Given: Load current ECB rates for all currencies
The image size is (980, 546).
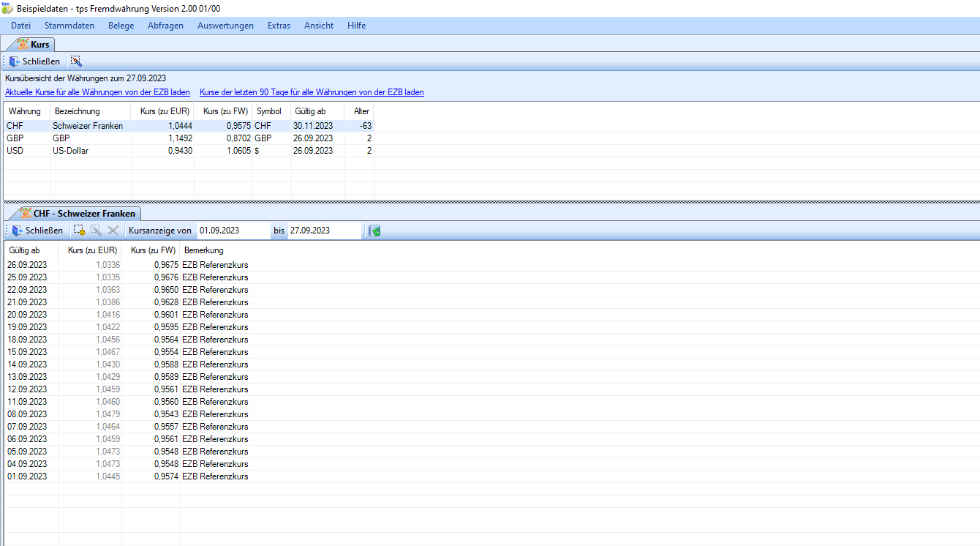Looking at the screenshot, I should (x=97, y=92).
